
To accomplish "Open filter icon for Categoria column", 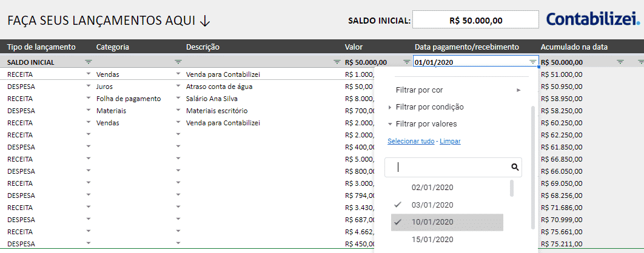I will 178,62.
